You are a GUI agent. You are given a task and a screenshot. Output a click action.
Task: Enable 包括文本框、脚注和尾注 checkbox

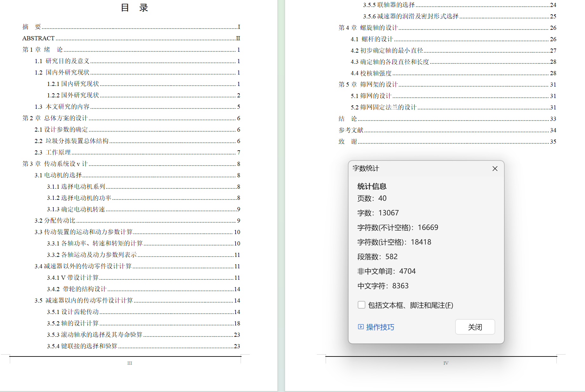click(361, 305)
